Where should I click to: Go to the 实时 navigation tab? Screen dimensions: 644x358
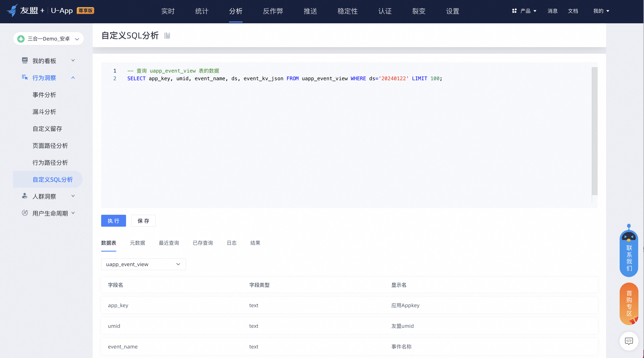pyautogui.click(x=168, y=11)
